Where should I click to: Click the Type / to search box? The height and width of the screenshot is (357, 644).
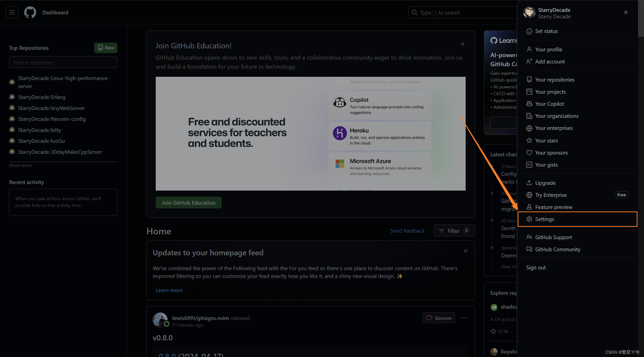pos(463,13)
